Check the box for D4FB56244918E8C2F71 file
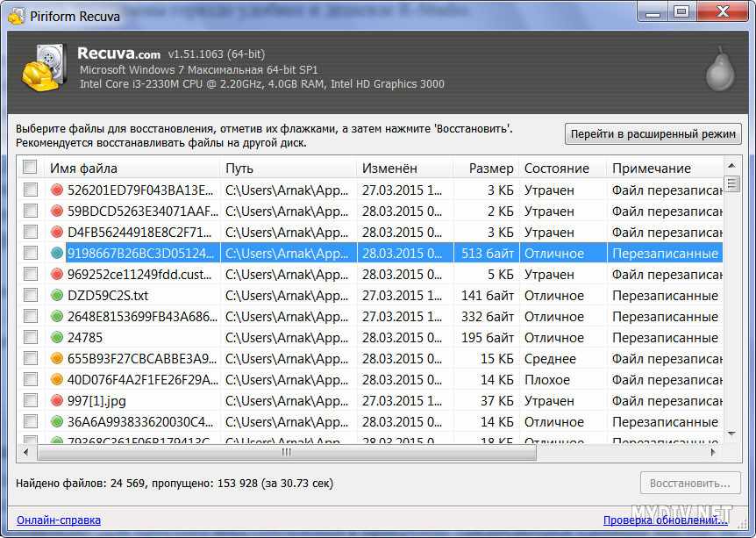This screenshot has width=756, height=538. point(31,232)
